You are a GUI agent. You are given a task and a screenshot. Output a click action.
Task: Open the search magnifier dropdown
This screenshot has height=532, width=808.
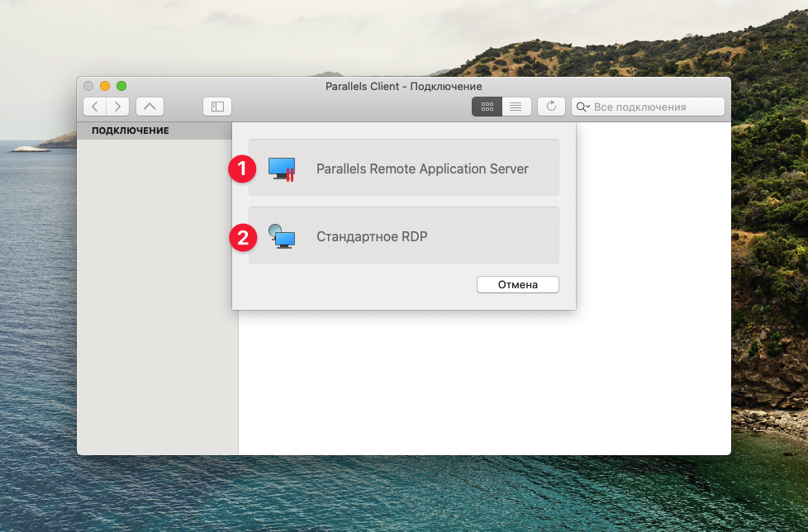pyautogui.click(x=582, y=107)
